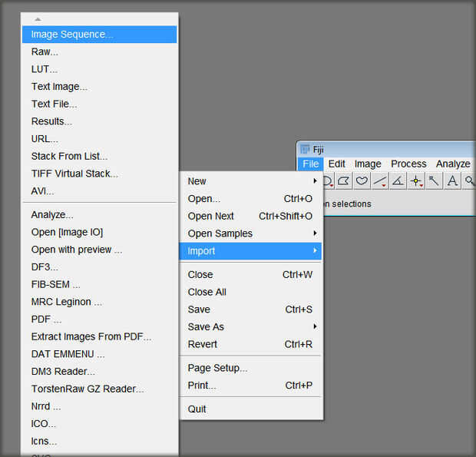Select Analyze... import option
Image resolution: width=476 pixels, height=457 pixels.
point(100,215)
